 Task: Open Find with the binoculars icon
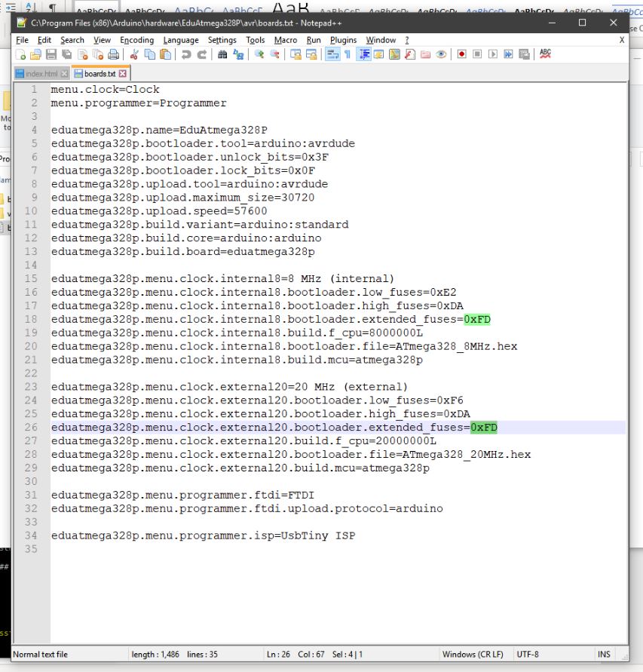[x=222, y=54]
